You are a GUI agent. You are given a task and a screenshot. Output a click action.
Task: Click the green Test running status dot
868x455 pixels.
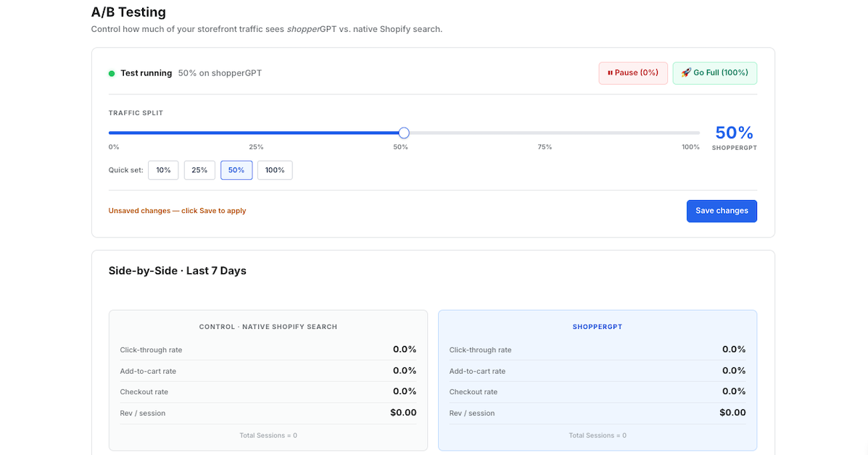click(111, 73)
